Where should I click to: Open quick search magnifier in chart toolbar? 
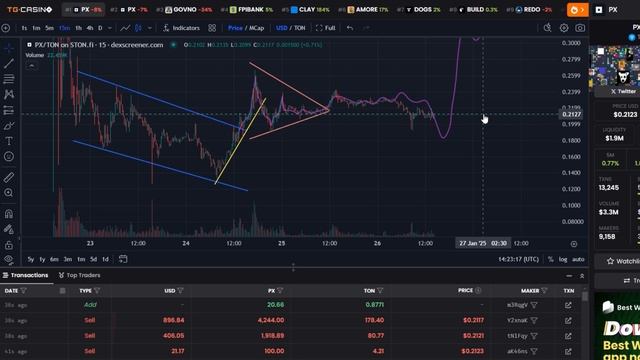click(x=547, y=28)
